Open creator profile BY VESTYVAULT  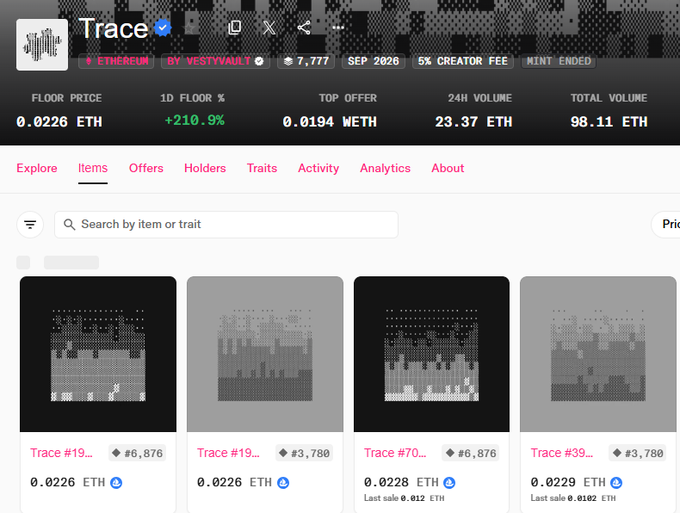pos(216,61)
